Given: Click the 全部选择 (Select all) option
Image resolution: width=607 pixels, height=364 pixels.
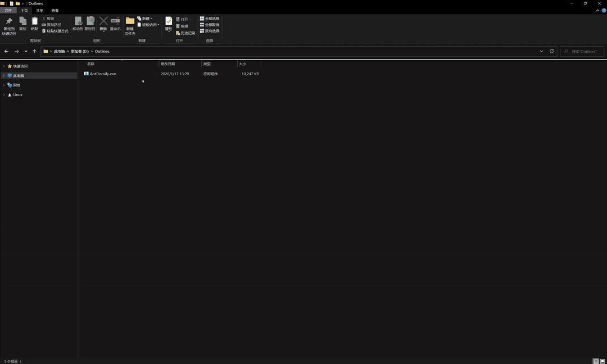Looking at the screenshot, I should point(210,19).
